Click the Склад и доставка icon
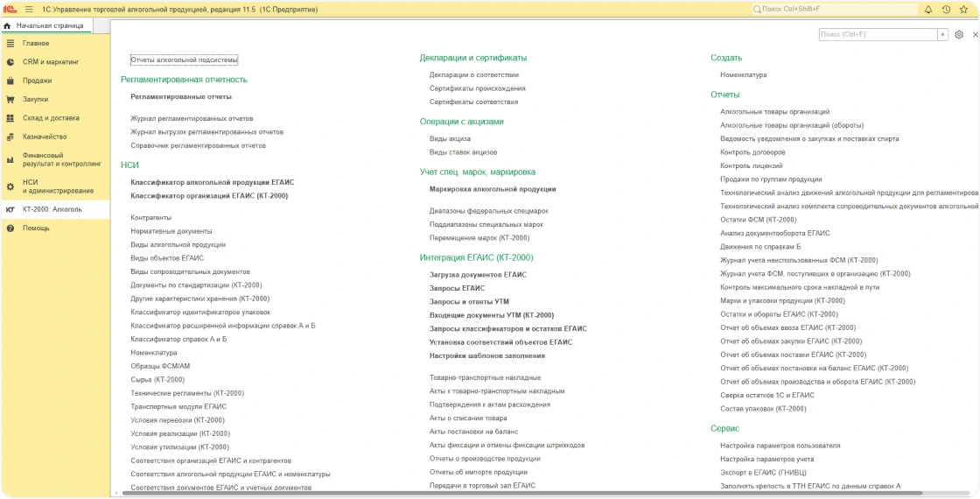The width and height of the screenshot is (980, 499). click(10, 117)
